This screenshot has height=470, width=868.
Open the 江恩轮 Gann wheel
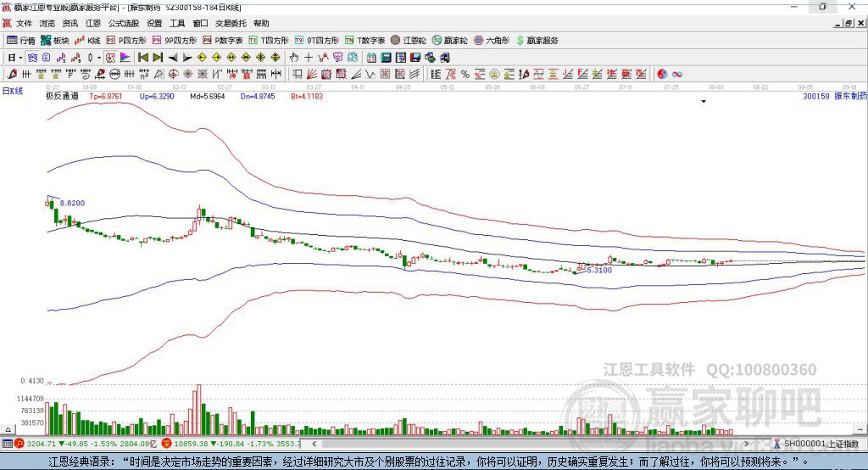[x=409, y=41]
